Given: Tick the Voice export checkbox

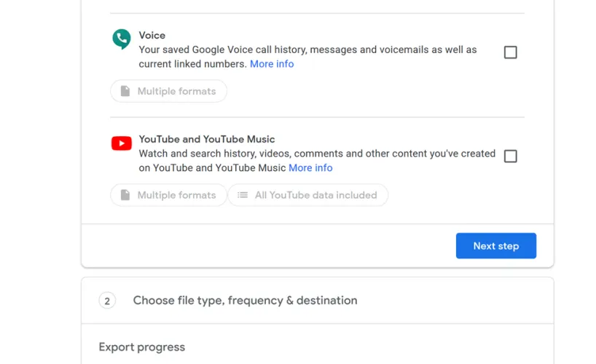Looking at the screenshot, I should (511, 52).
